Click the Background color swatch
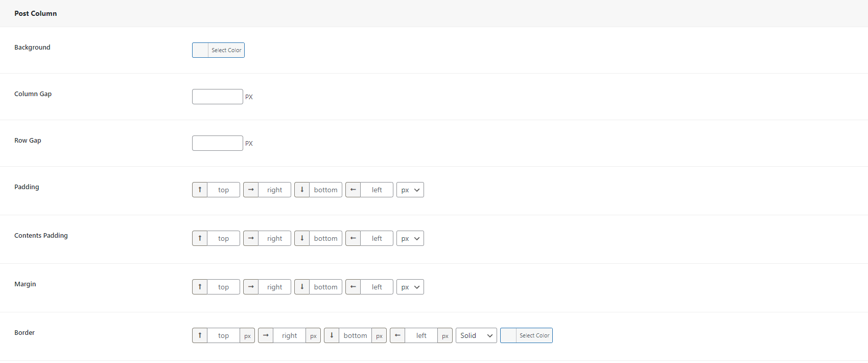The image size is (868, 363). [x=200, y=50]
